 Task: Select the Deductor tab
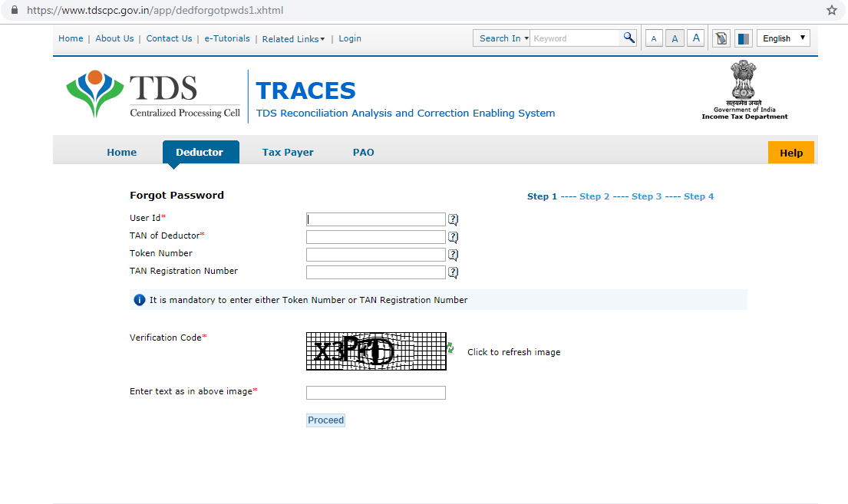coord(200,153)
